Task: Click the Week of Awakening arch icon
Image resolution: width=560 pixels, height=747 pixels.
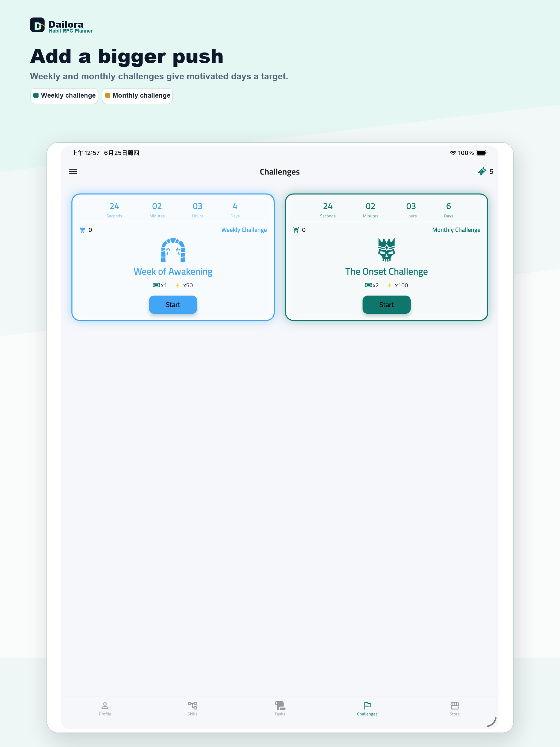Action: [173, 250]
